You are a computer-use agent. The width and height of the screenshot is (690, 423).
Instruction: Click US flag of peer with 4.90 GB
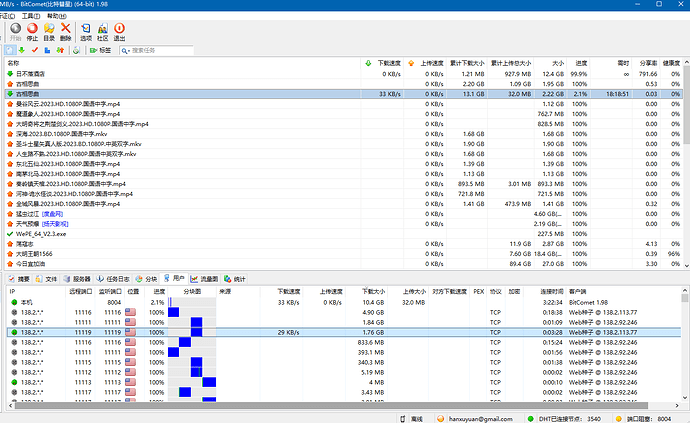coord(130,312)
